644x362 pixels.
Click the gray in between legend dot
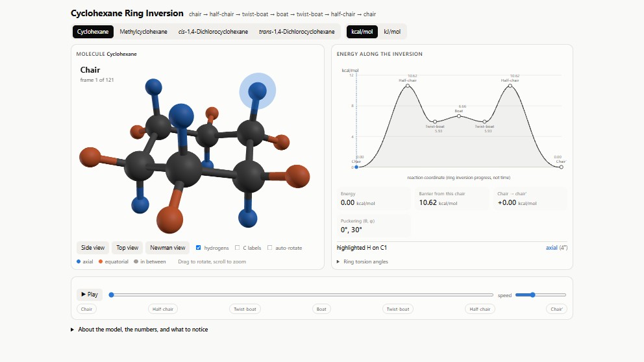point(136,261)
